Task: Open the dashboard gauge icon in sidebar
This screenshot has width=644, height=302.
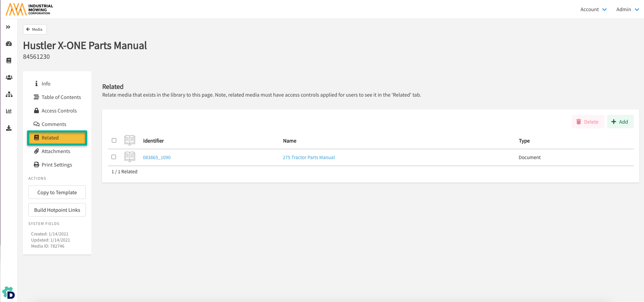Action: (9, 44)
